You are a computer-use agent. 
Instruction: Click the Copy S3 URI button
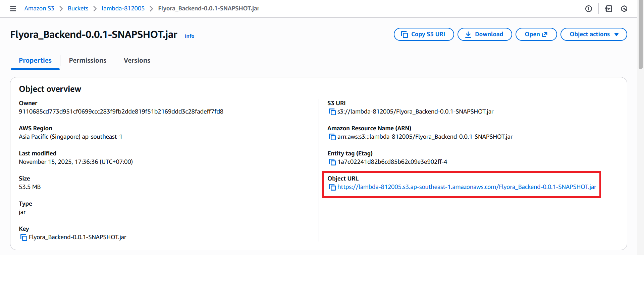(424, 34)
